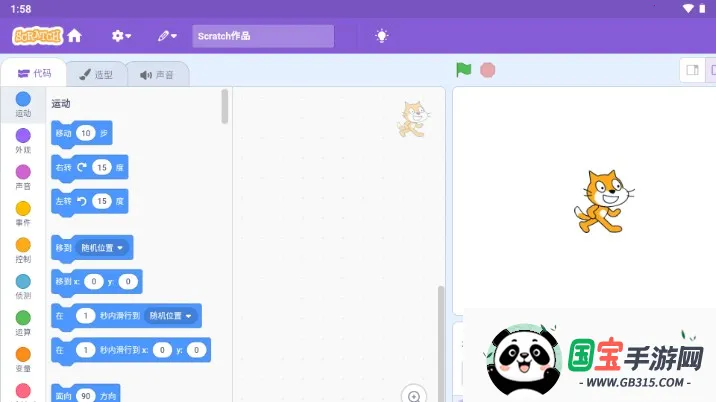Click x value in 移到 x y block
Image resolution: width=716 pixels, height=402 pixels.
(x=94, y=281)
